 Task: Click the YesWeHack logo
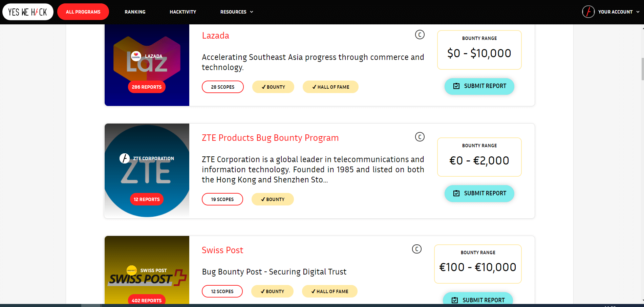pos(28,12)
